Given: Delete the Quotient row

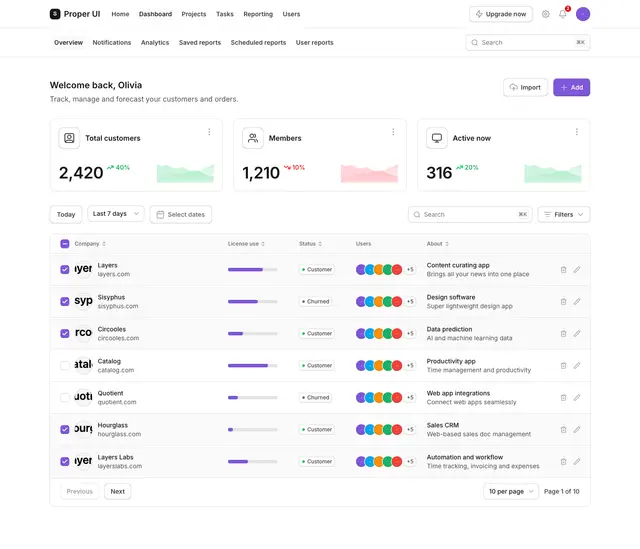Looking at the screenshot, I should coord(563,397).
